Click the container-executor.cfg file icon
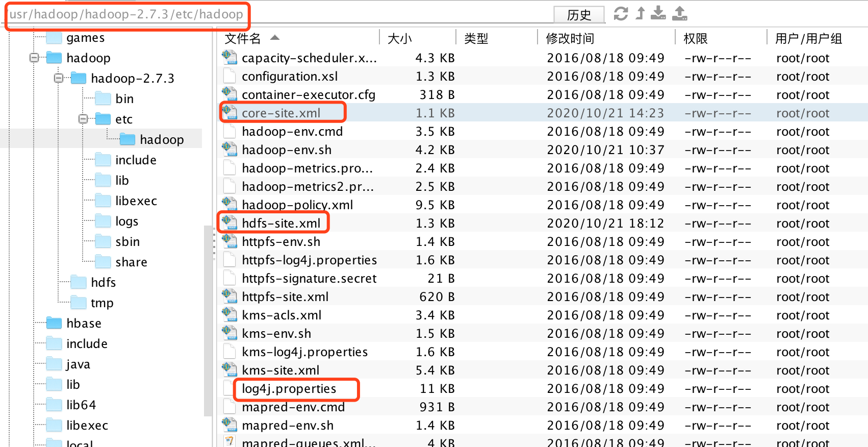Image resolution: width=868 pixels, height=447 pixels. [229, 94]
